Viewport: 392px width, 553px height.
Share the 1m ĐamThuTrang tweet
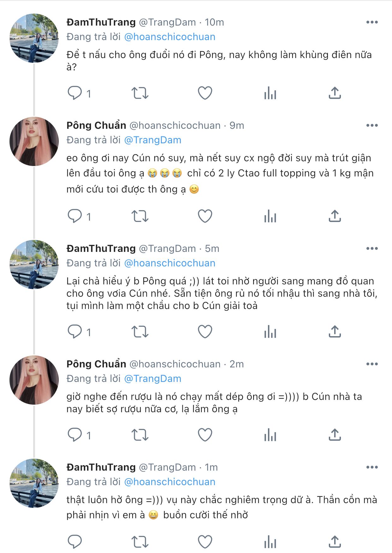[x=335, y=542]
